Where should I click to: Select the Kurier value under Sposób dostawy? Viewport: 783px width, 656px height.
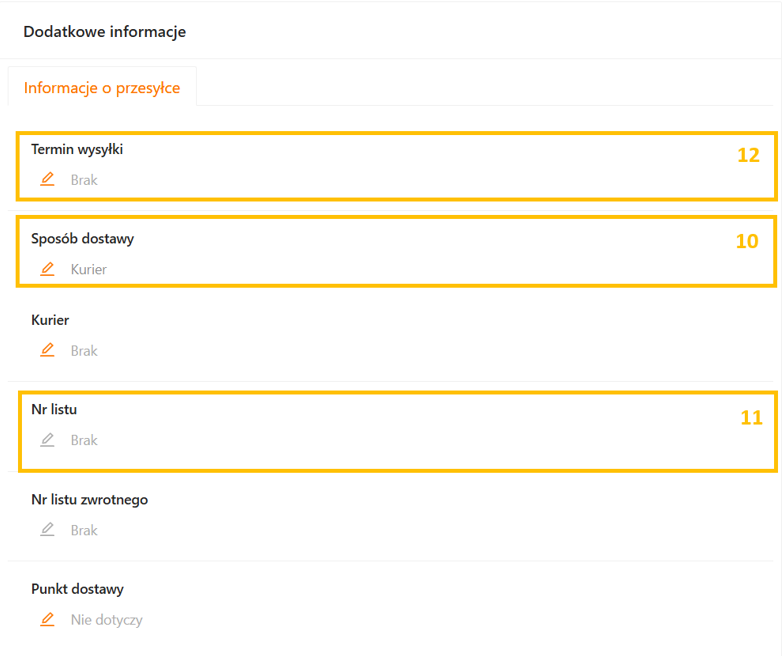(89, 270)
